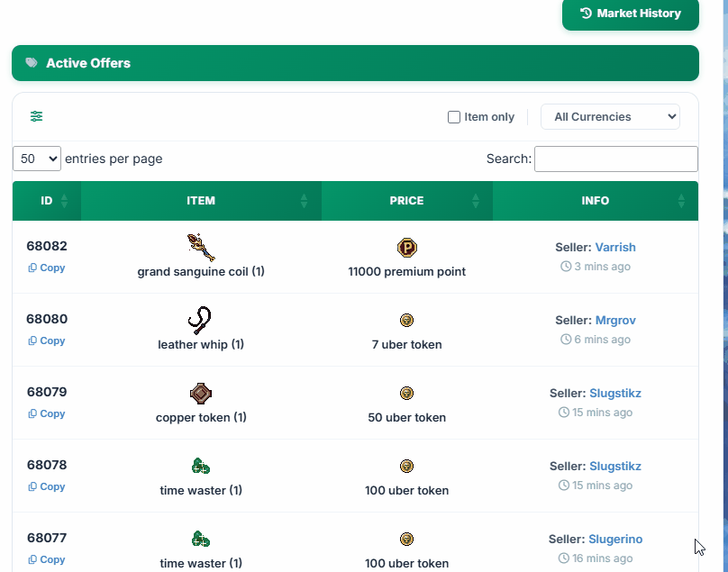Viewport: 728px width, 572px height.
Task: Click the ID number 68082
Action: [47, 246]
